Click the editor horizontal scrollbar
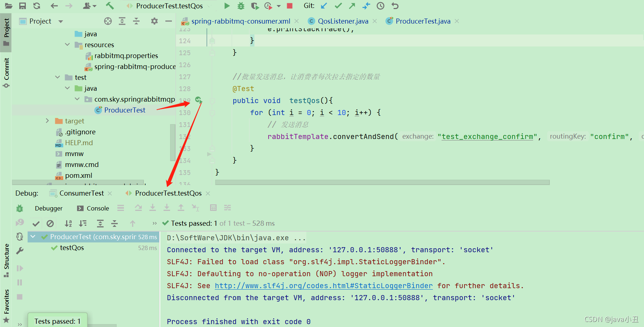Viewport: 644px width, 327px height. coord(382,182)
